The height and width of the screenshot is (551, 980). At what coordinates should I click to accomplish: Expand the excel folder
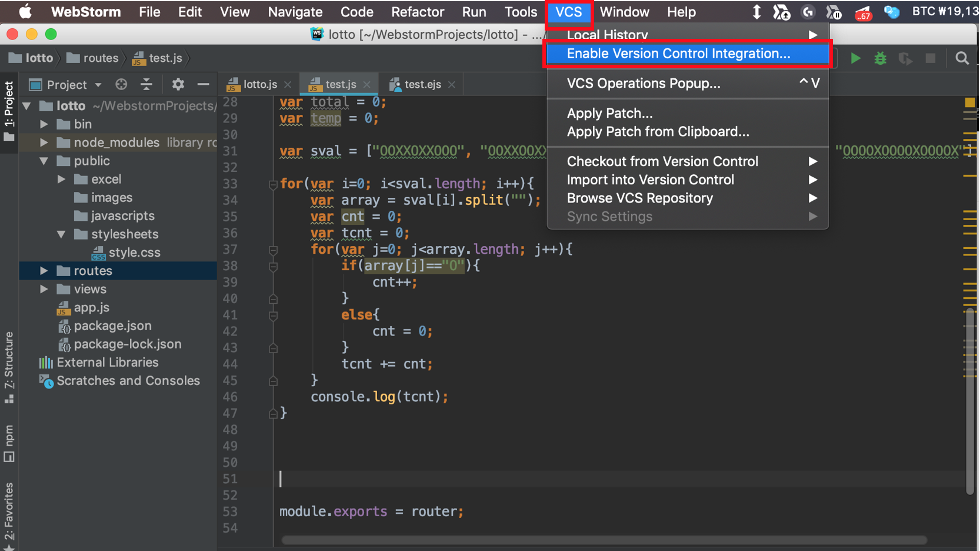tap(61, 179)
